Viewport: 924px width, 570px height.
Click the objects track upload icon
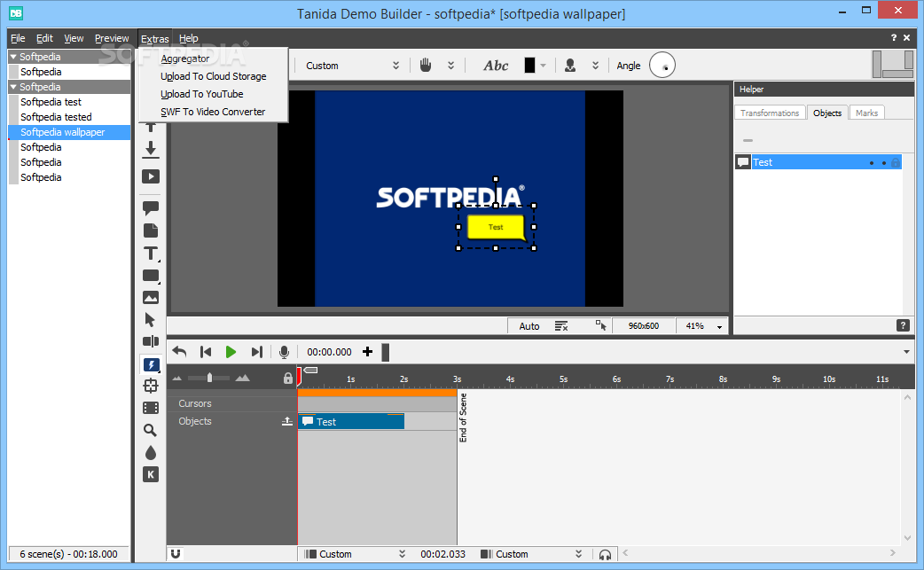point(287,421)
